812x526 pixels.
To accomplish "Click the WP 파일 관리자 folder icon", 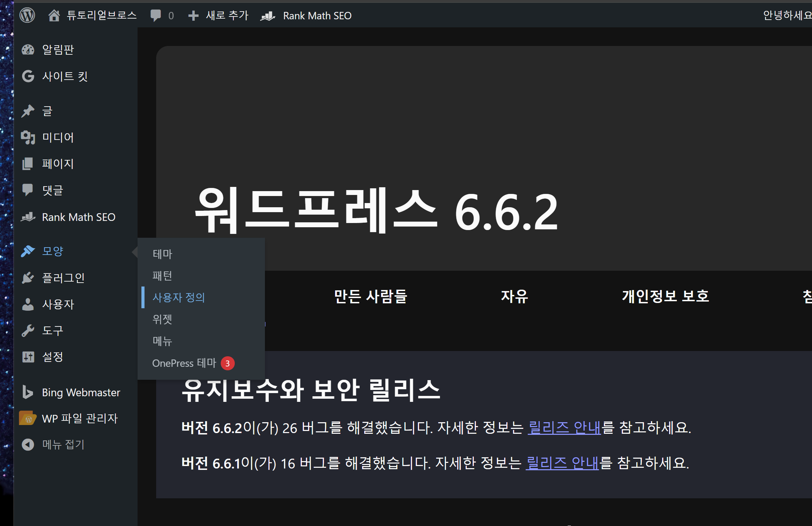I will coord(27,418).
